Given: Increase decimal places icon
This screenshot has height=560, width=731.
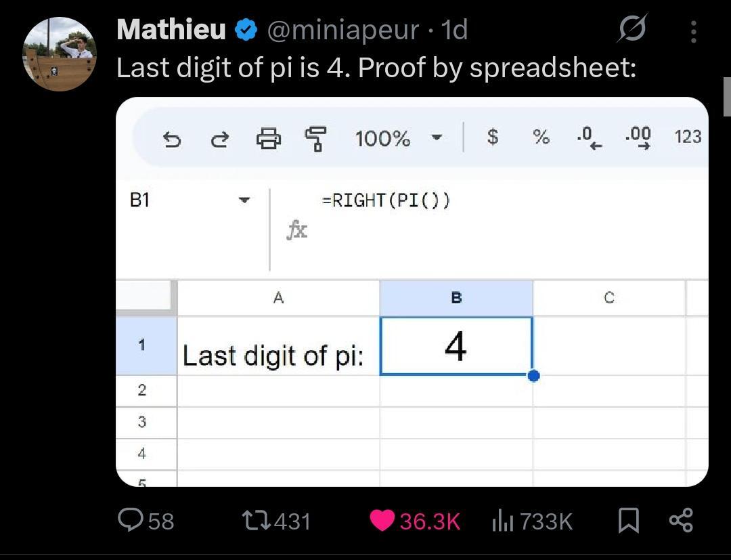Looking at the screenshot, I should tap(638, 137).
